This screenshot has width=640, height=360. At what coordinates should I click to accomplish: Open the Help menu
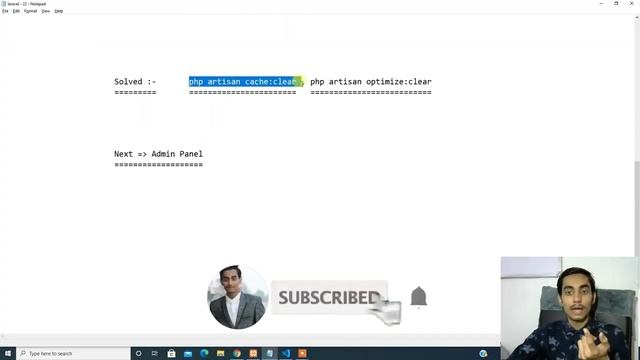coord(59,11)
